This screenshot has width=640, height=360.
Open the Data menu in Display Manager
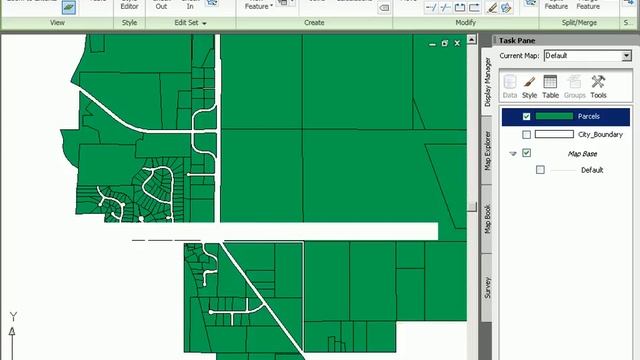509,86
